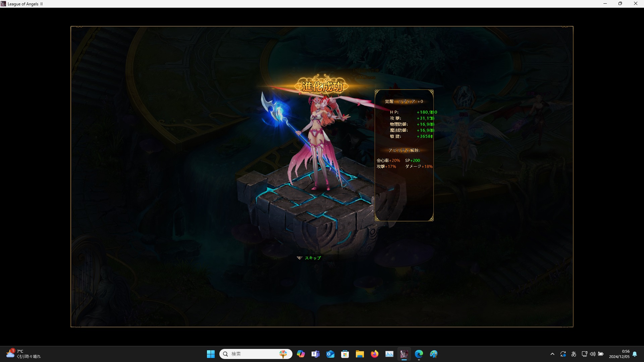The image size is (644, 362).
Task: Open Microsoft Edge from the taskbar
Action: pyautogui.click(x=419, y=354)
